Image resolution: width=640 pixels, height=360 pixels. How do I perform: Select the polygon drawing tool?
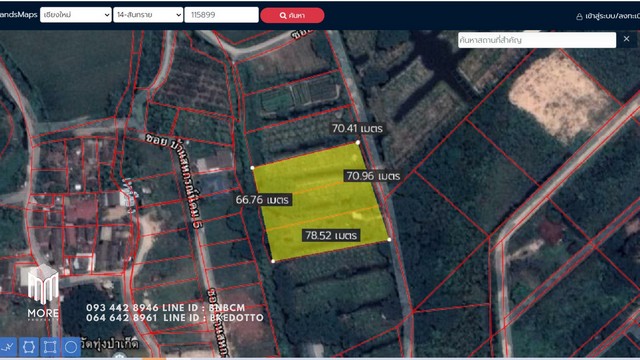tap(29, 347)
